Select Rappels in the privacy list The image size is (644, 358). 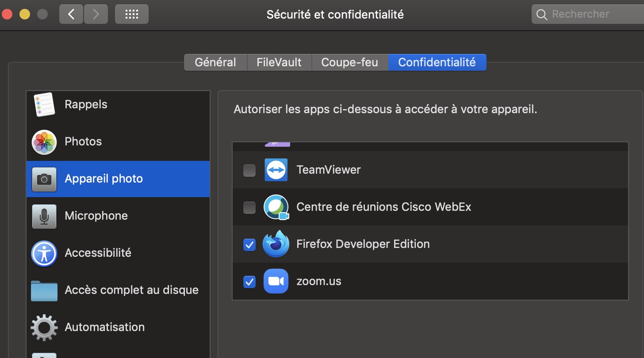coord(118,105)
